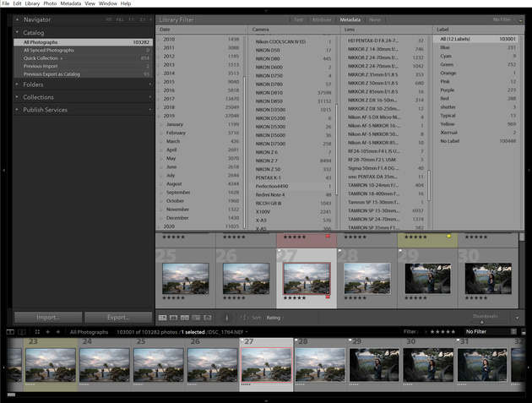
Task: Click second window display icon labeled 2
Action: [22, 332]
